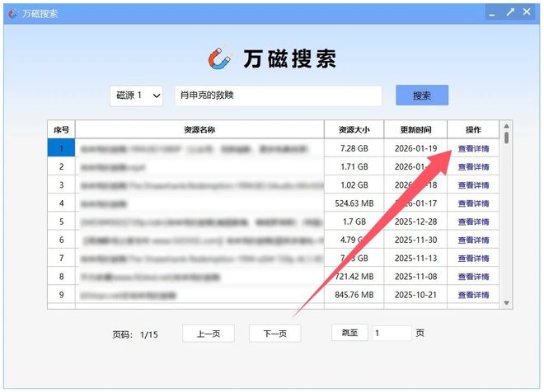
Task: Click the 更新时间 column header
Action: point(415,129)
